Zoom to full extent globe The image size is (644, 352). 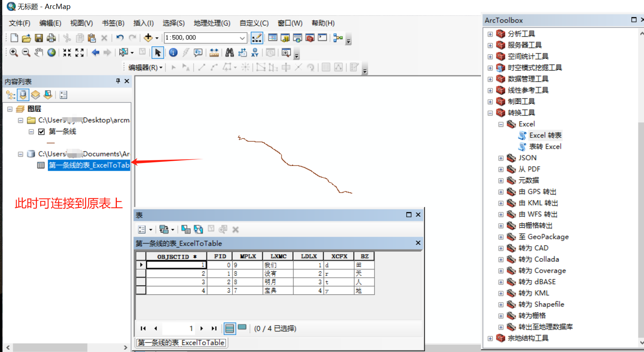[x=51, y=53]
